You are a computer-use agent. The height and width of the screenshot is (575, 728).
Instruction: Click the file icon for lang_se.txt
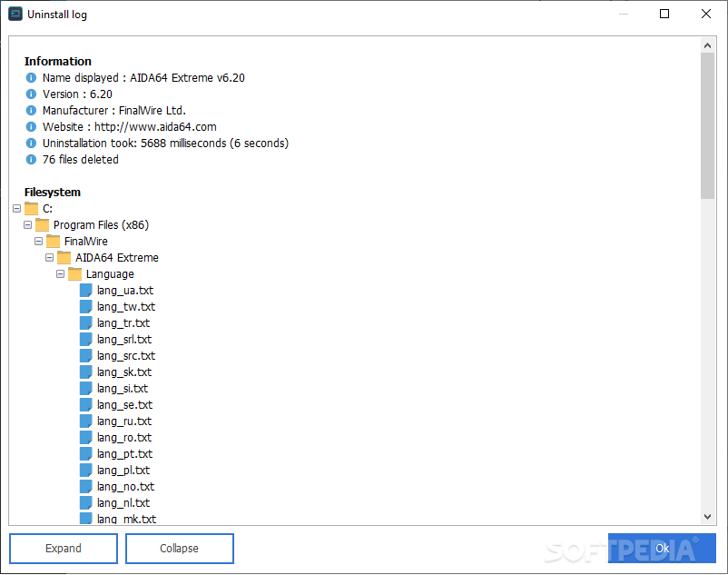tap(86, 404)
